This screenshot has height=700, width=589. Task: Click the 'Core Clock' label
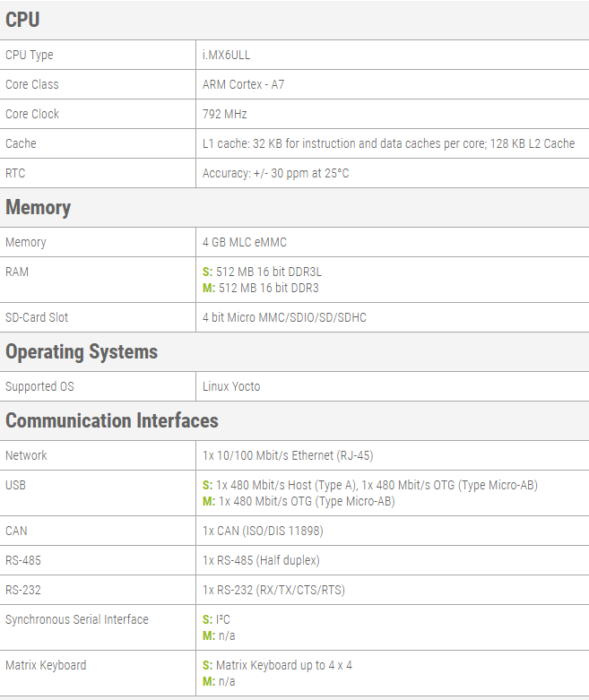pos(32,114)
